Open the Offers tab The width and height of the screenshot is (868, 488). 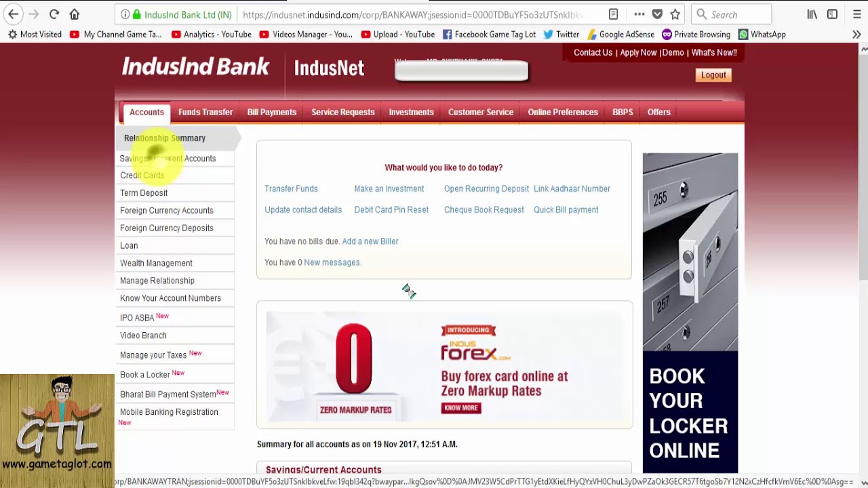tap(658, 113)
